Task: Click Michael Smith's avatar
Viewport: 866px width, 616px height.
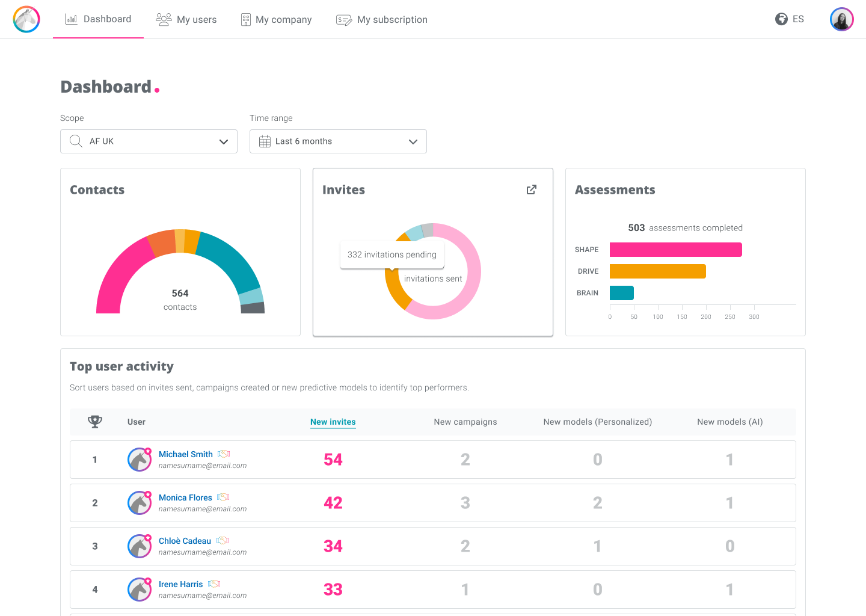Action: (140, 460)
